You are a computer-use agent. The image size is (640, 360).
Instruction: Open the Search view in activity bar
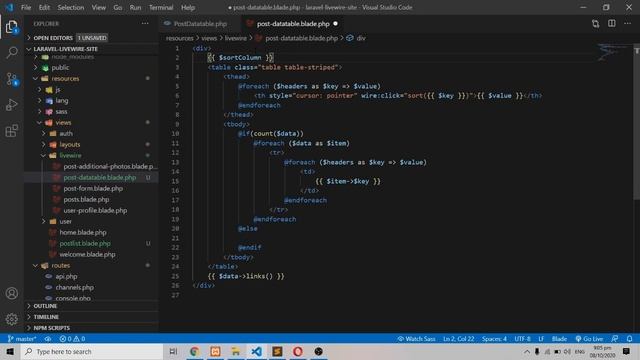[x=12, y=53]
